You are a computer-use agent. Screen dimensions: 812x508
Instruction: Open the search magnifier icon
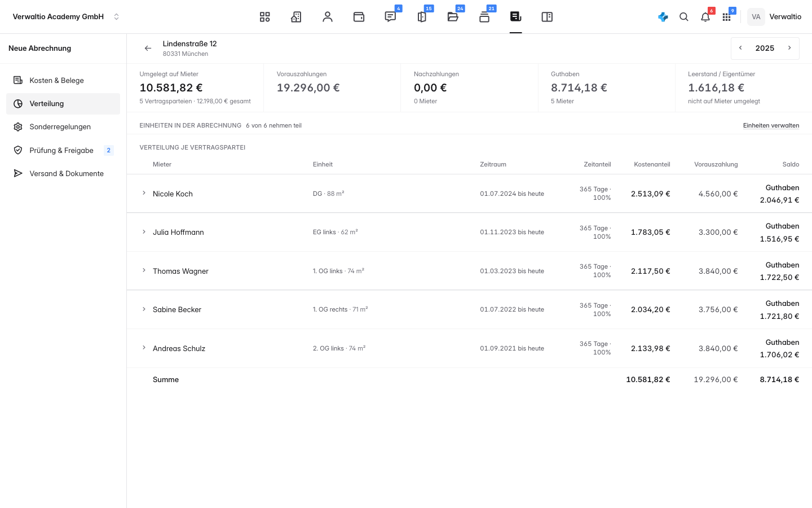tap(684, 17)
